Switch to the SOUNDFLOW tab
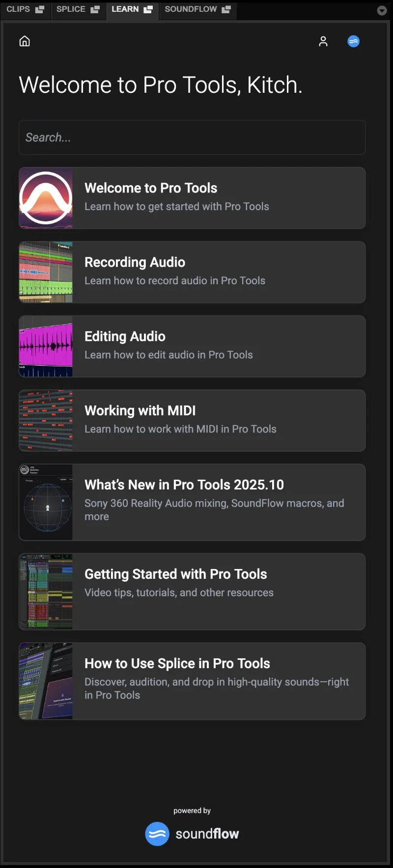This screenshot has height=868, width=393. (x=191, y=9)
